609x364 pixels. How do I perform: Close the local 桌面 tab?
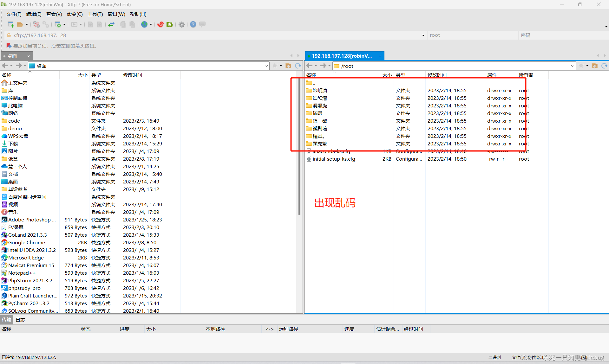(29, 56)
